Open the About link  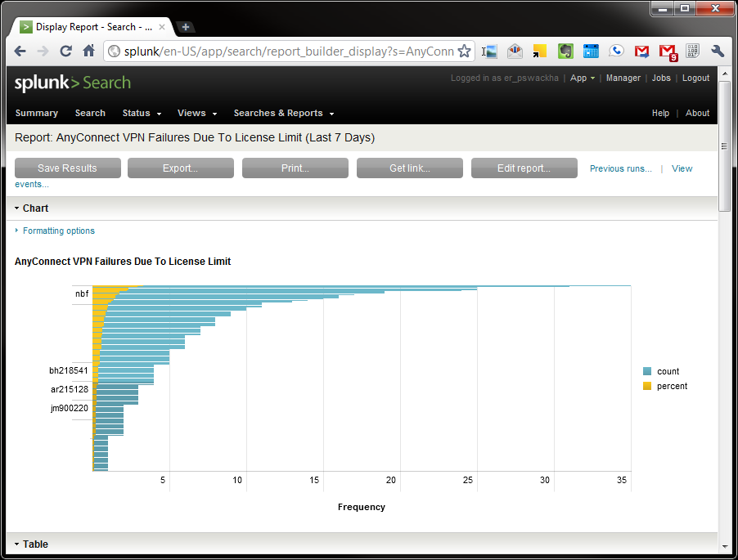click(x=697, y=114)
